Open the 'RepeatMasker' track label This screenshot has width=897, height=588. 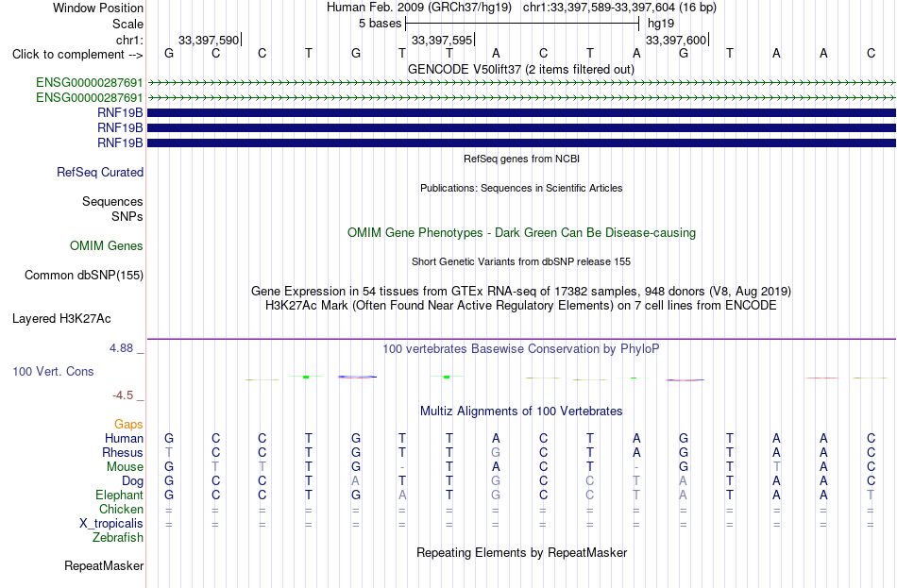pos(104,565)
